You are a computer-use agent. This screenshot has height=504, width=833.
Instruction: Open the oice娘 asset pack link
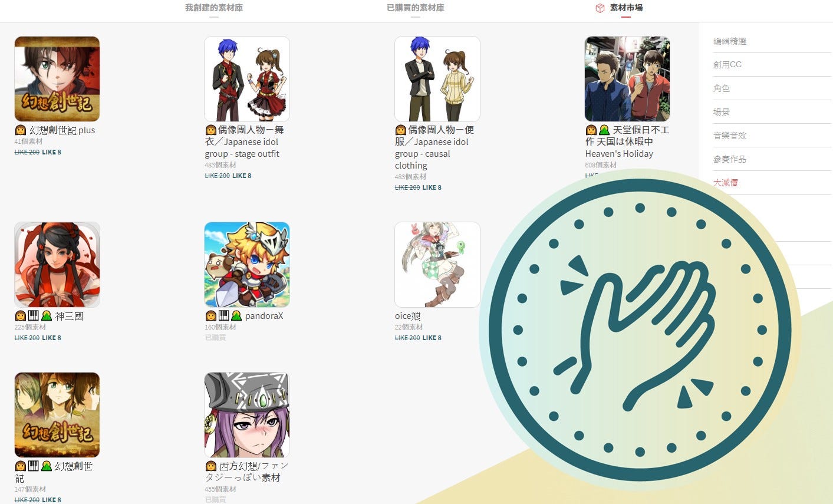(x=408, y=316)
